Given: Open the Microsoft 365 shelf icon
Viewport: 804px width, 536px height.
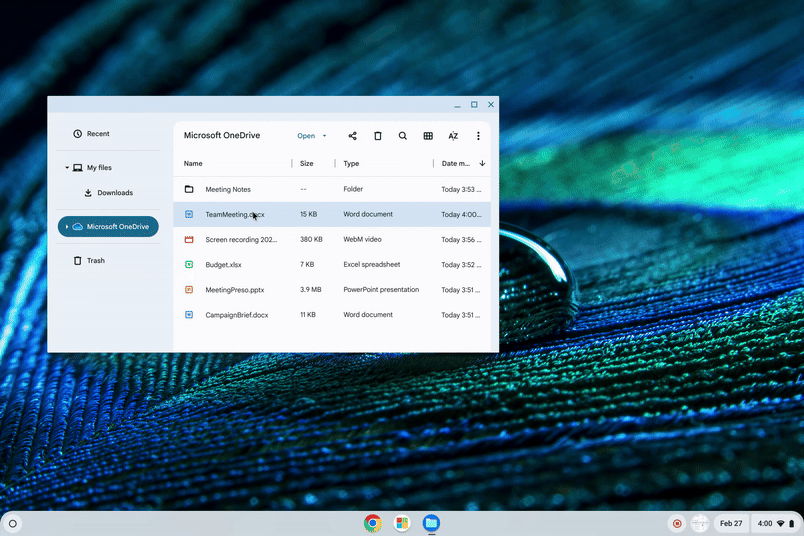Looking at the screenshot, I should click(x=402, y=523).
